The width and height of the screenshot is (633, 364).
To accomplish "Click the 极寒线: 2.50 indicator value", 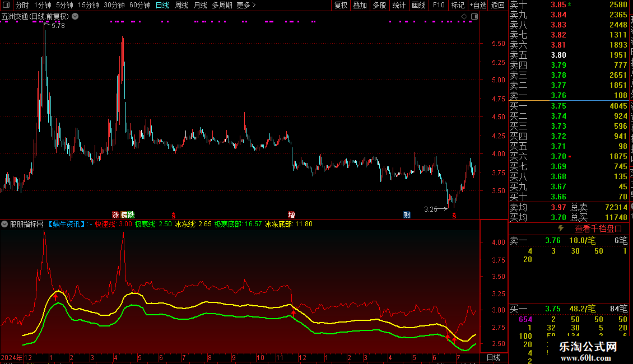I will 153,224.
